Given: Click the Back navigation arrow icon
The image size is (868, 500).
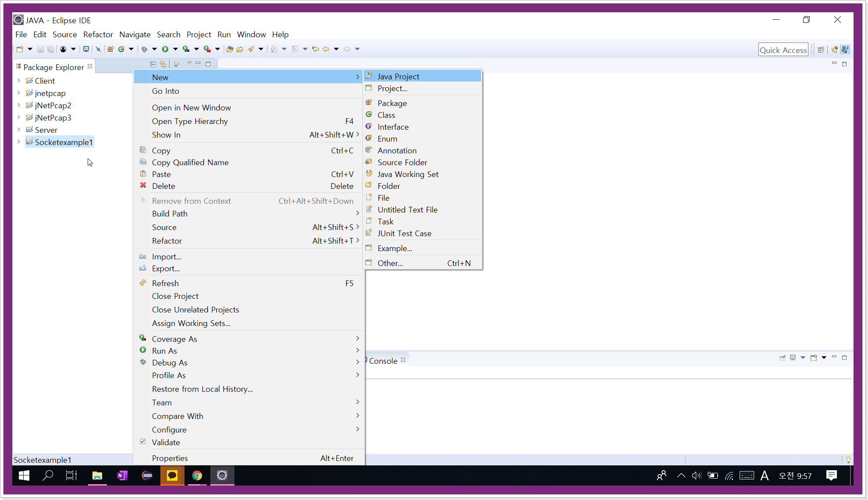Looking at the screenshot, I should pos(326,49).
